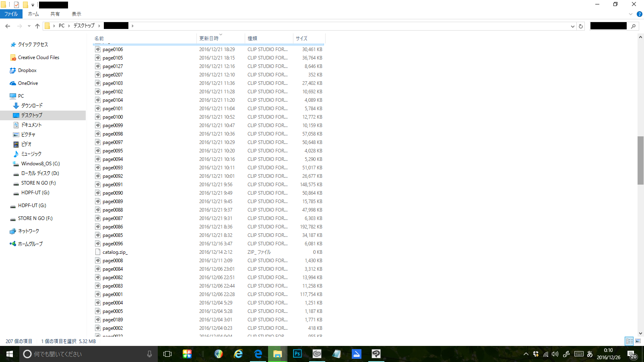Sort by the サイズ column header

[302, 39]
